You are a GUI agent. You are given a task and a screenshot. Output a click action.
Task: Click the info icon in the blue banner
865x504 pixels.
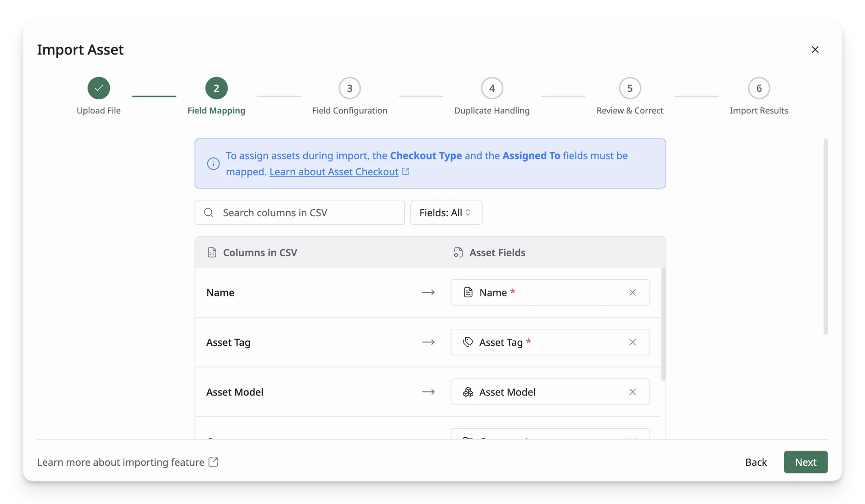coord(213,163)
